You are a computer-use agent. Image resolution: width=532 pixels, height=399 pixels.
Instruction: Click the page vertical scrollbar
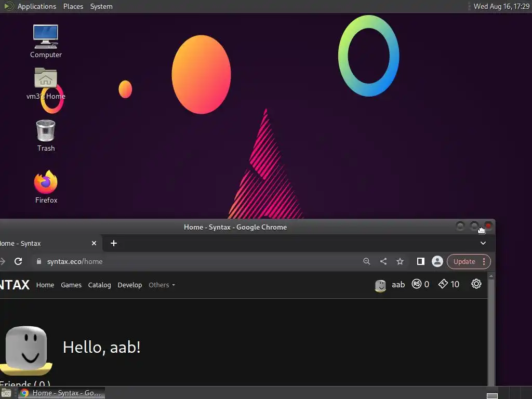(x=491, y=329)
